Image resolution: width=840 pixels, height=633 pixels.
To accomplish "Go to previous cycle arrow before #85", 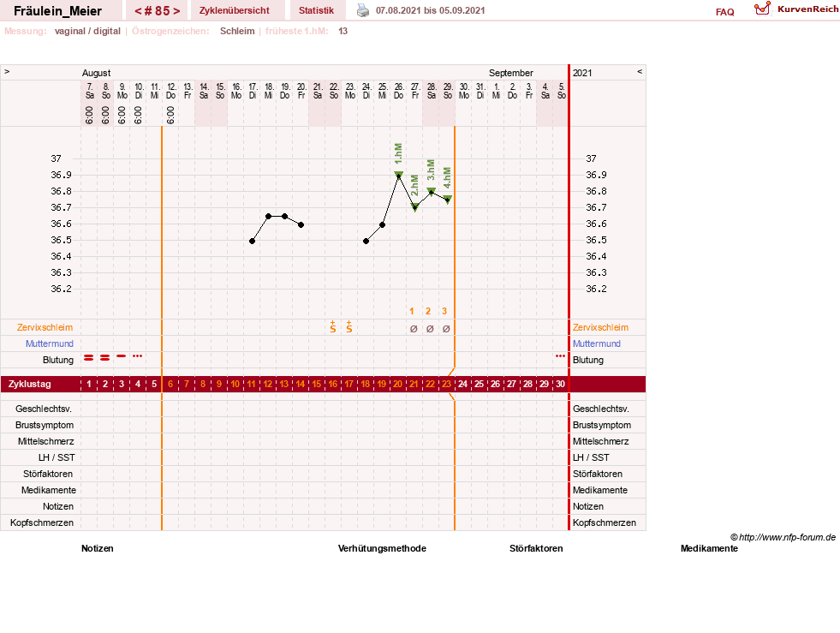I will (138, 11).
